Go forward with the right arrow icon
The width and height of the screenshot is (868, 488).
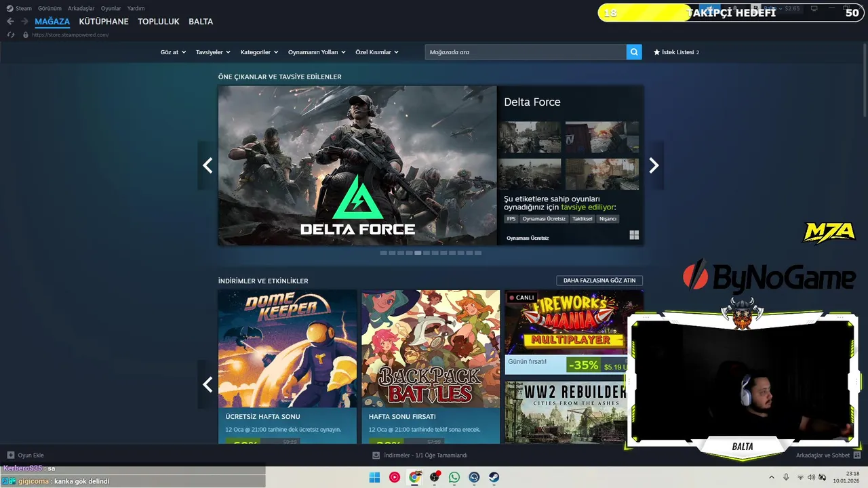[25, 22]
